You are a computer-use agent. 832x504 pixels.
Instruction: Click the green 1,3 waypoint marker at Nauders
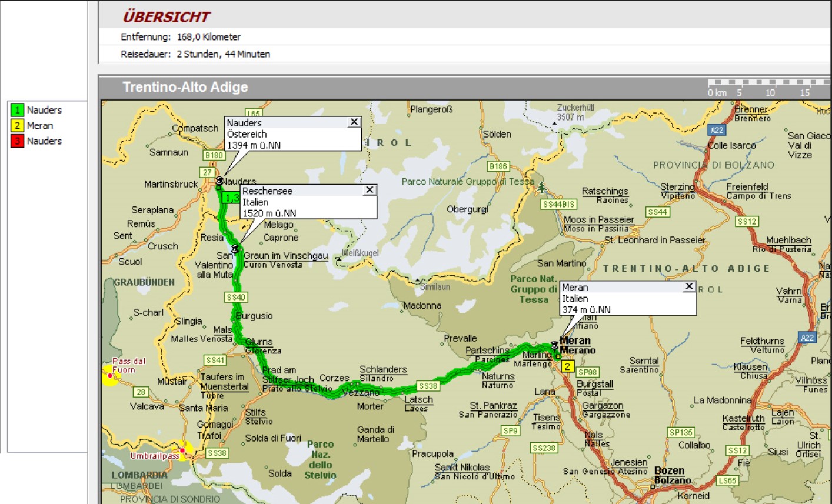(231, 198)
